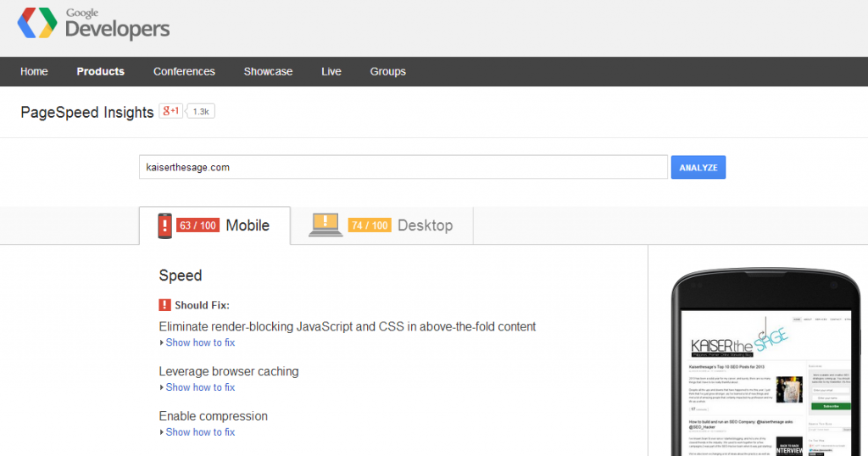Expand Show how to fix under Leverage browser caching
The height and width of the screenshot is (456, 868).
[197, 387]
